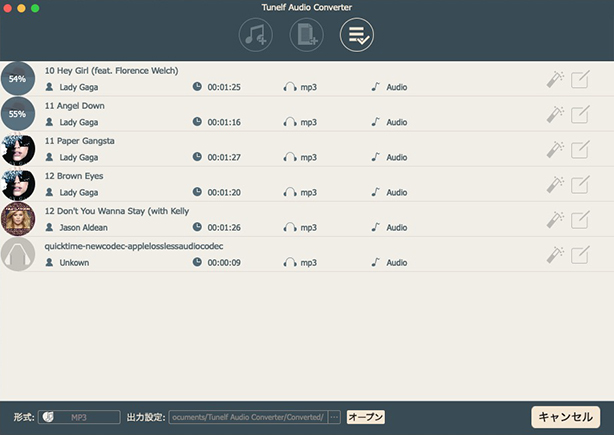
Task: Click duration 00:00:09
Action: point(224,263)
